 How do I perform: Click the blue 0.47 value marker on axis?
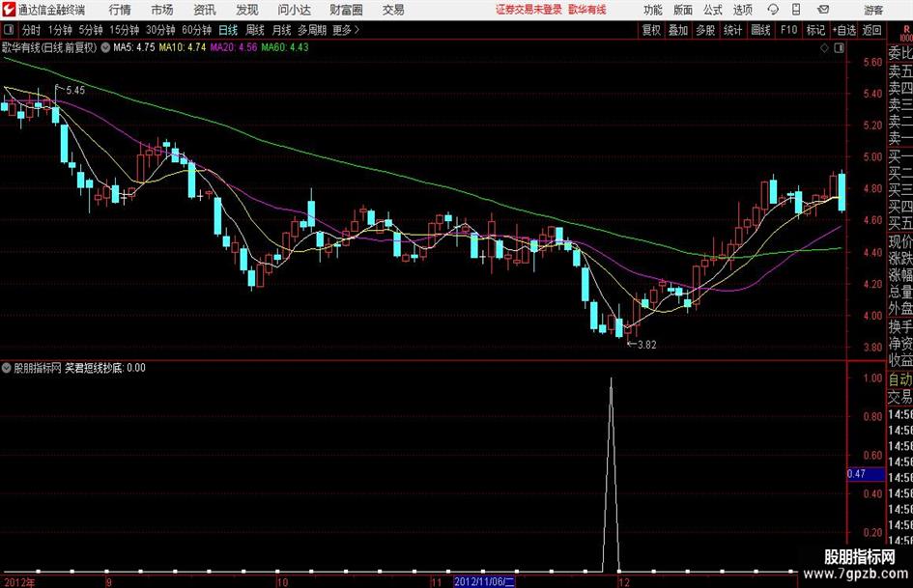(x=866, y=474)
